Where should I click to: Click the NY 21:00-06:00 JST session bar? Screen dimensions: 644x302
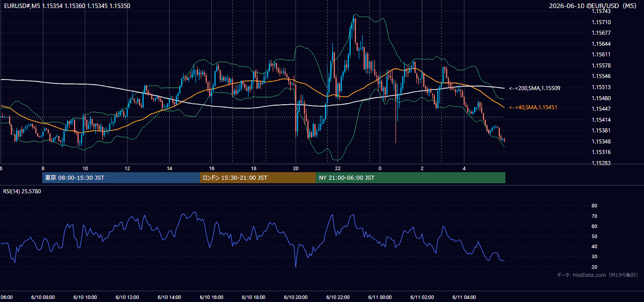tap(411, 178)
